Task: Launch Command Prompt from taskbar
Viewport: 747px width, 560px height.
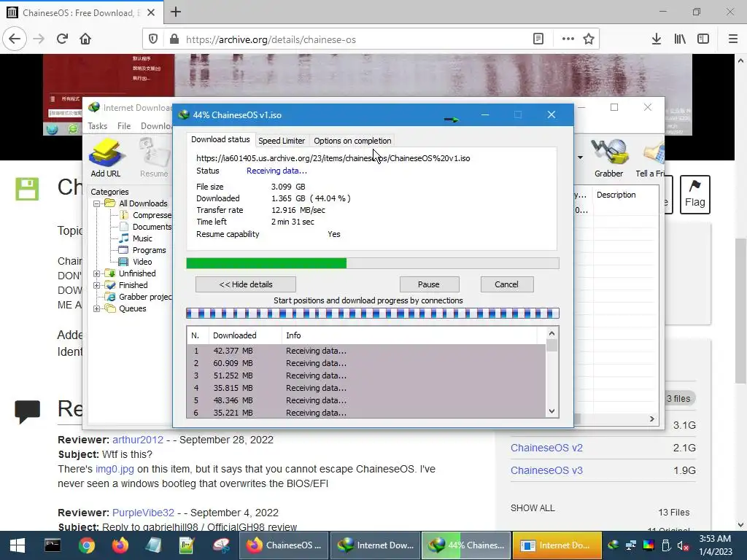Action: tap(53, 545)
